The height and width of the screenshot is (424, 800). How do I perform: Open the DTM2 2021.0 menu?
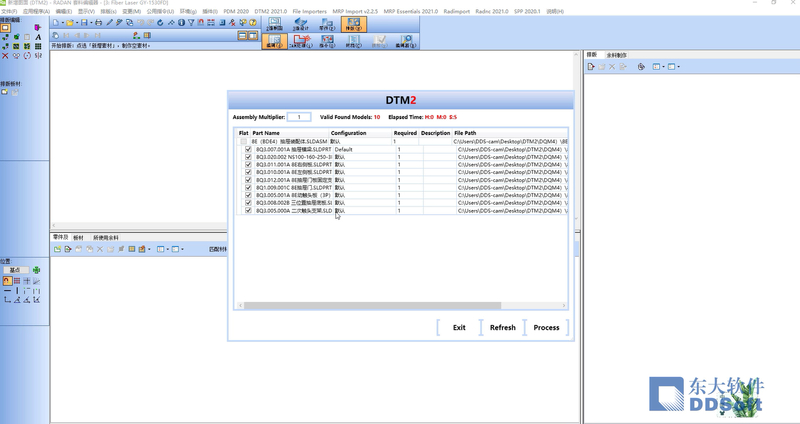pyautogui.click(x=269, y=11)
